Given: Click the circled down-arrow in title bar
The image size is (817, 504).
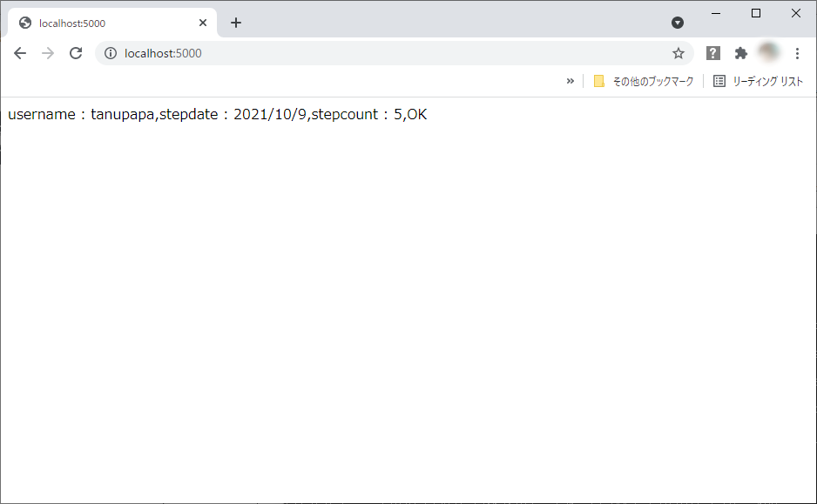Looking at the screenshot, I should (678, 23).
